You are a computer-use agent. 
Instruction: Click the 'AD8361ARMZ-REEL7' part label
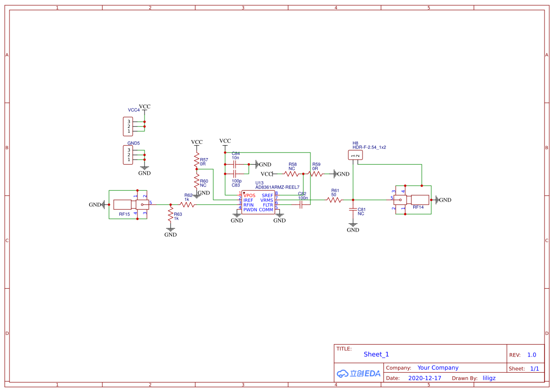tap(277, 187)
